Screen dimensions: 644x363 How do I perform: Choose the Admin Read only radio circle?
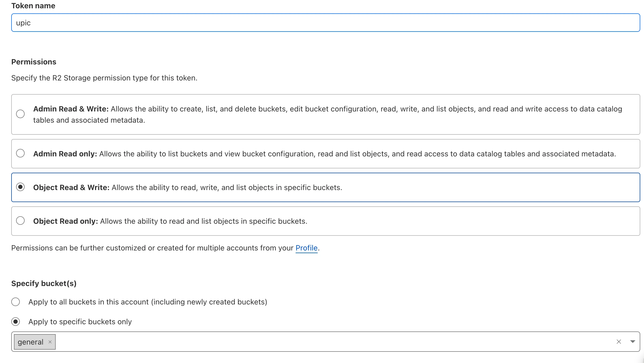coord(20,153)
